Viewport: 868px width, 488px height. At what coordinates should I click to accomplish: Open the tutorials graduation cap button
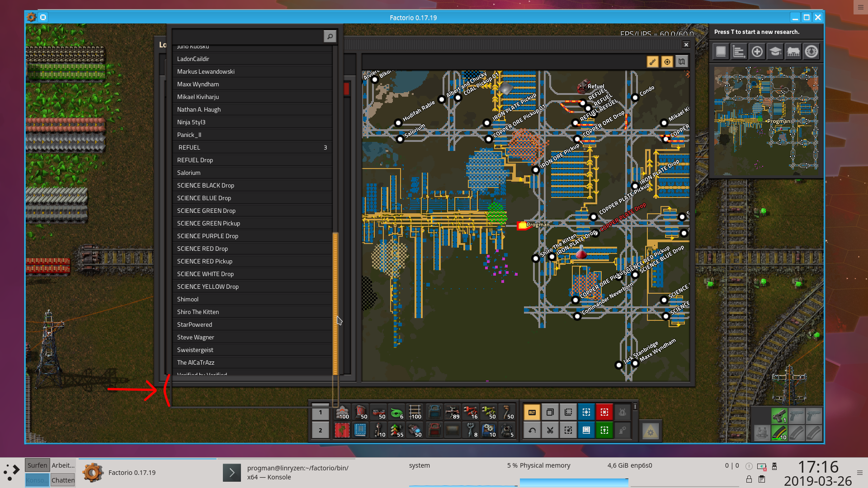click(775, 52)
